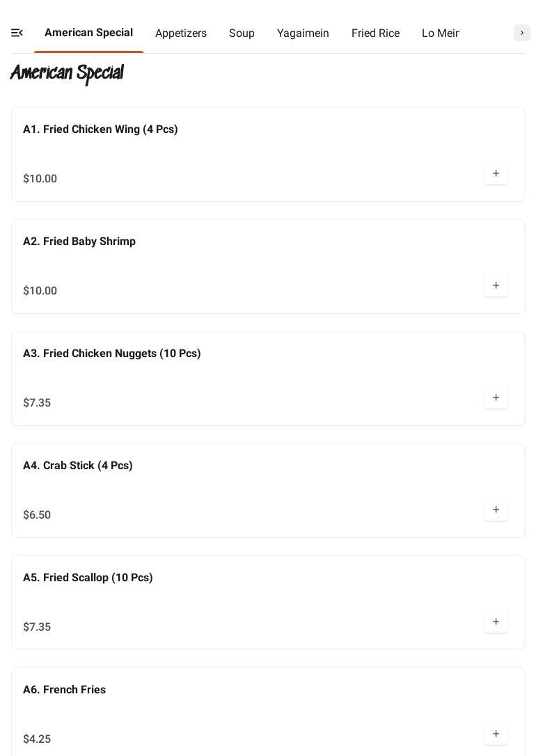Select the Yagaimein category tab
536x756 pixels.
point(303,33)
